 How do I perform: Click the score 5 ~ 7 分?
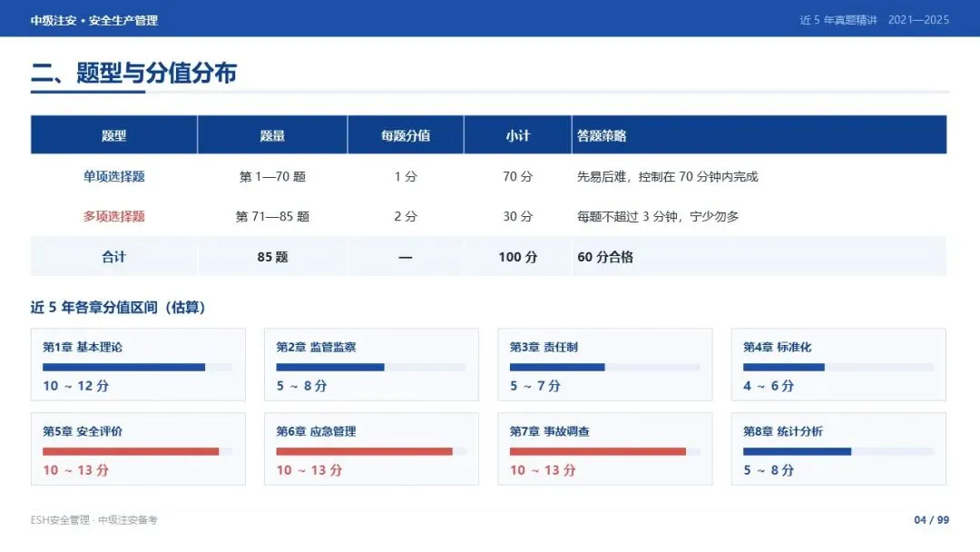click(x=534, y=386)
